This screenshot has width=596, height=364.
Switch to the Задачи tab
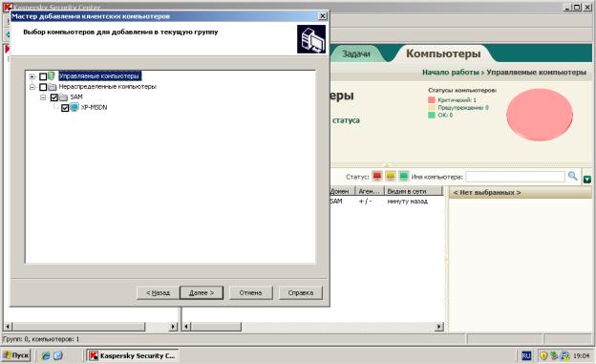coord(355,54)
